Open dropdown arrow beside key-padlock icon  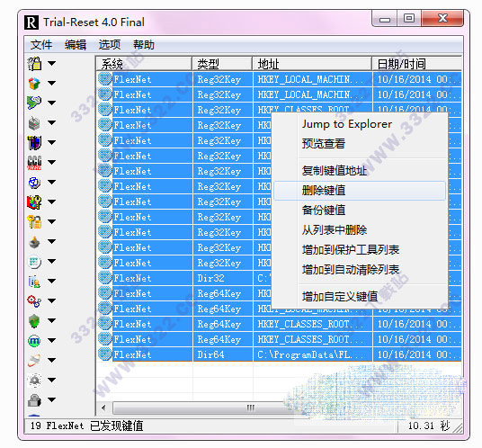coord(51,221)
